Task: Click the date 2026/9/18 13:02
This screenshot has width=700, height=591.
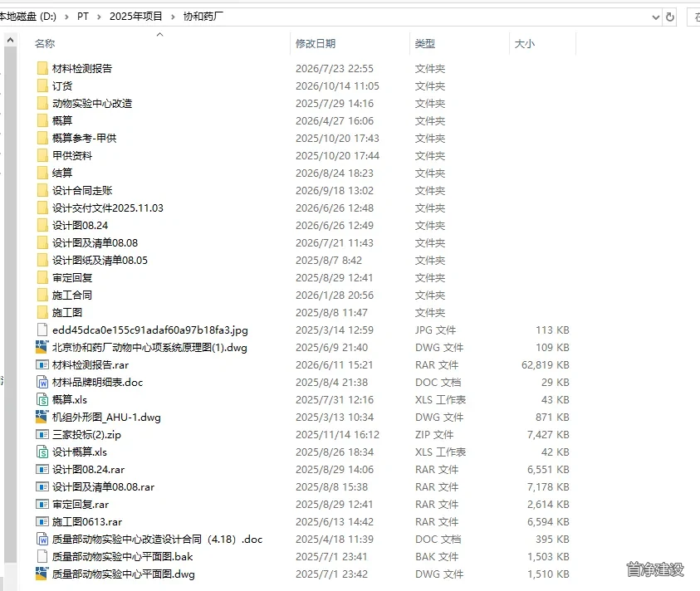Action: 335,190
